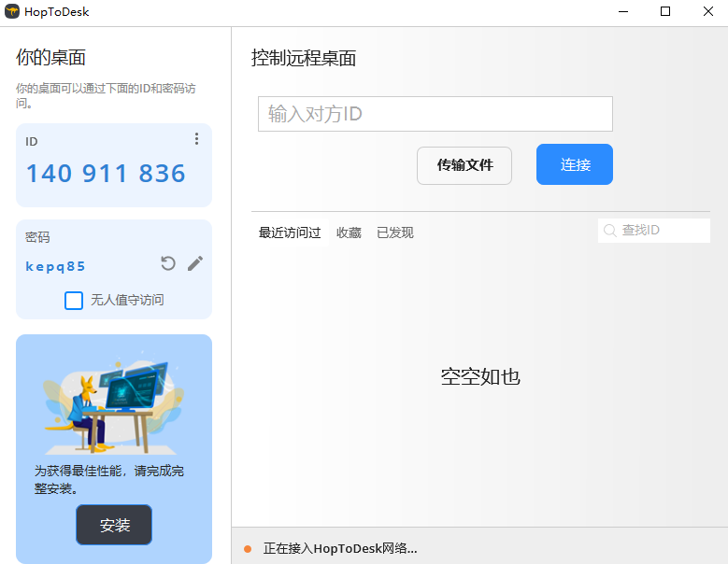Minimize the HopToDesk window
This screenshot has width=728, height=564.
tap(623, 11)
